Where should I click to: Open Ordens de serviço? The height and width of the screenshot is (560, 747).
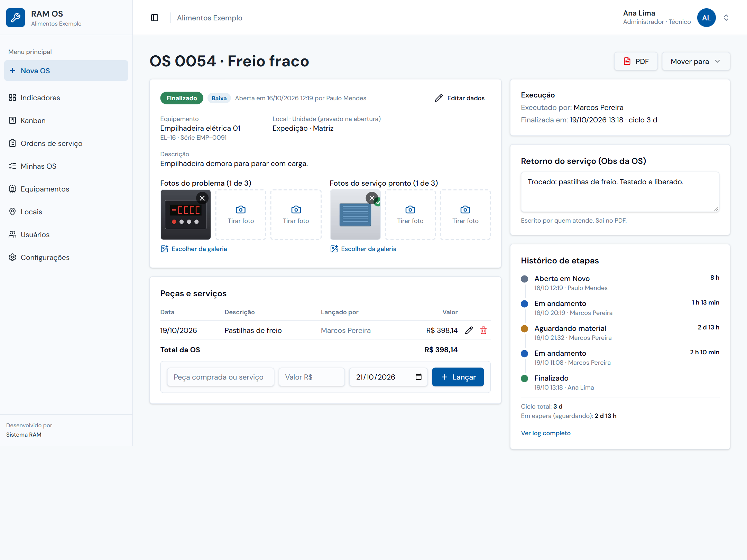tap(66, 143)
